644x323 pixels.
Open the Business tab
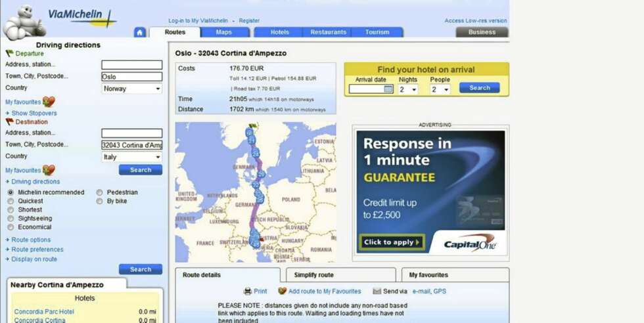coord(482,32)
